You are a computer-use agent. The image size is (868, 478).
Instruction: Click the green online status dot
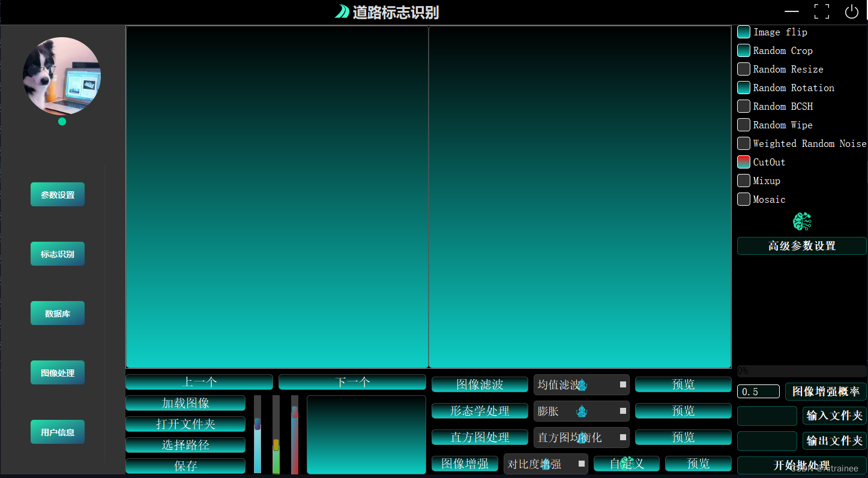click(x=62, y=122)
